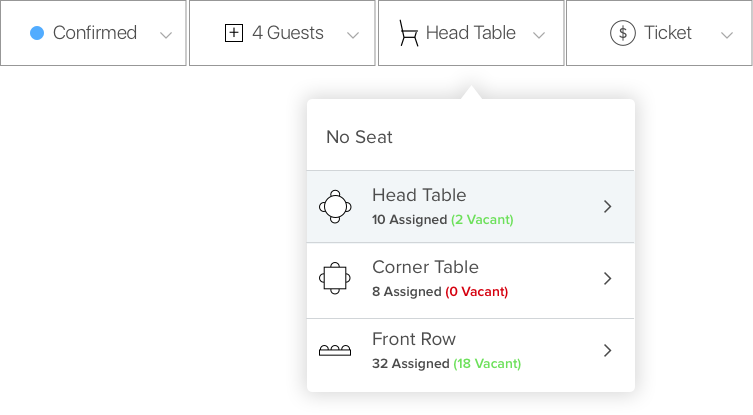The height and width of the screenshot is (415, 753).
Task: Click the chair icon beside Head Table
Action: 409,33
